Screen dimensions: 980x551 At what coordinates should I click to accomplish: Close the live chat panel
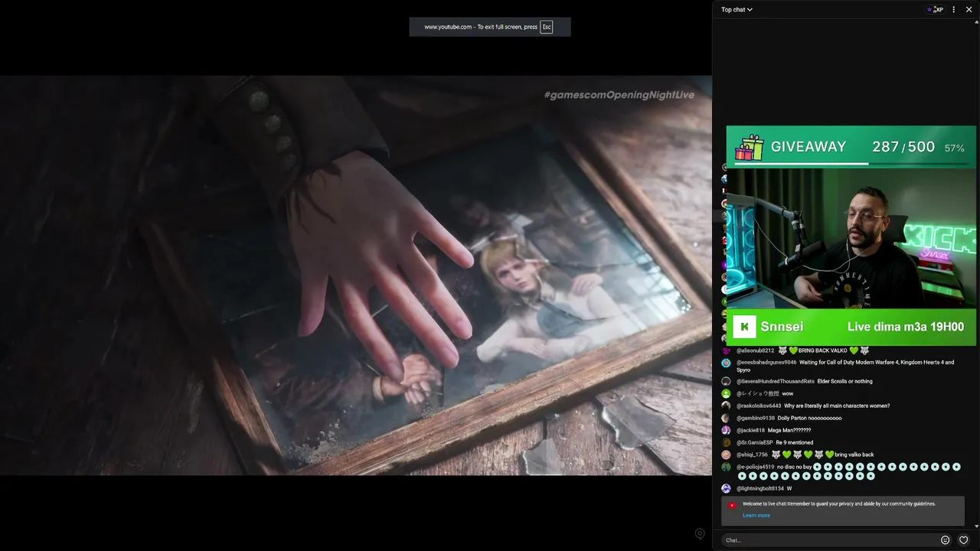coord(969,10)
